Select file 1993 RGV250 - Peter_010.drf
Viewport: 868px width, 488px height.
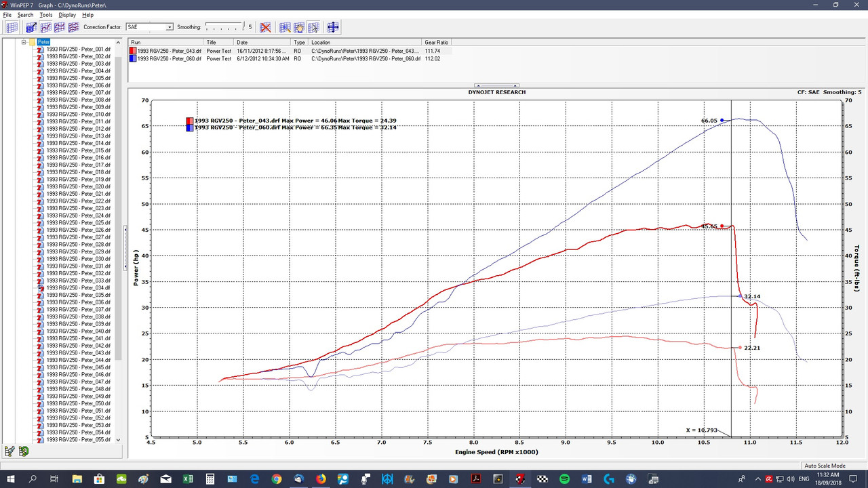(x=78, y=115)
